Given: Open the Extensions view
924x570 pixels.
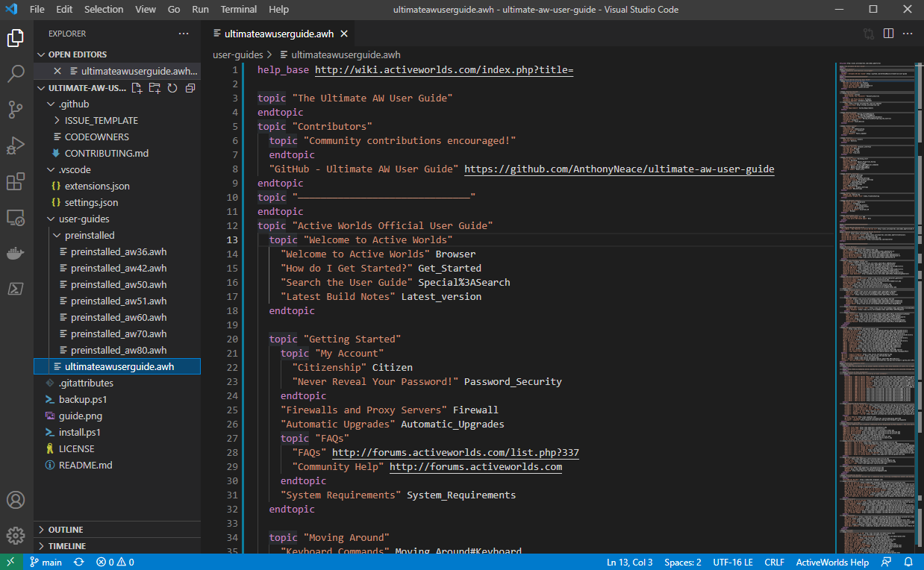Looking at the screenshot, I should pos(16,181).
